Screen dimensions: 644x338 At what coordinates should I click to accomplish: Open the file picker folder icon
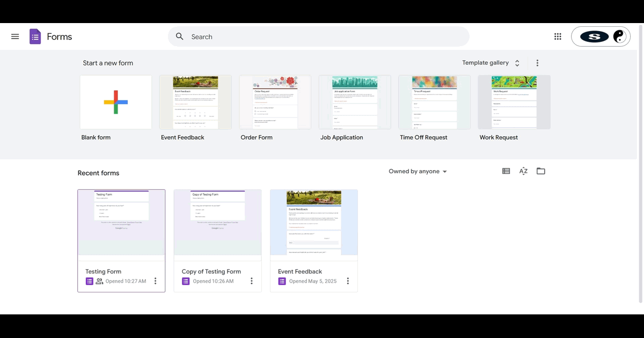pos(541,171)
